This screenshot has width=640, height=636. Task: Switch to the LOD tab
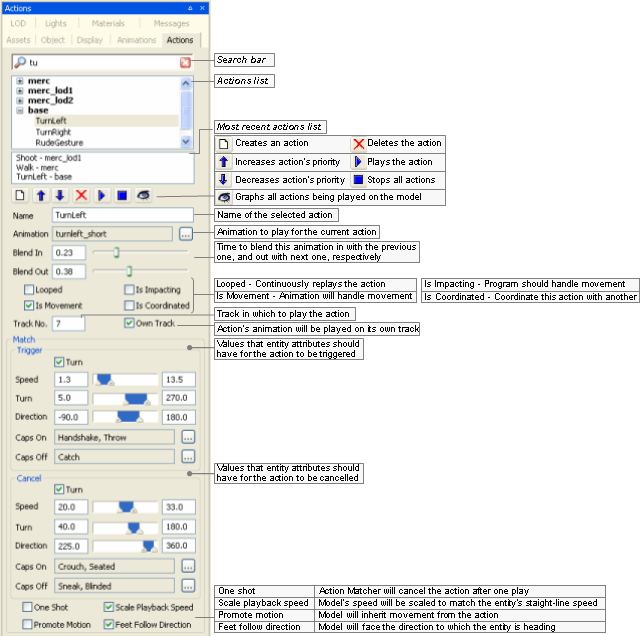[x=18, y=23]
